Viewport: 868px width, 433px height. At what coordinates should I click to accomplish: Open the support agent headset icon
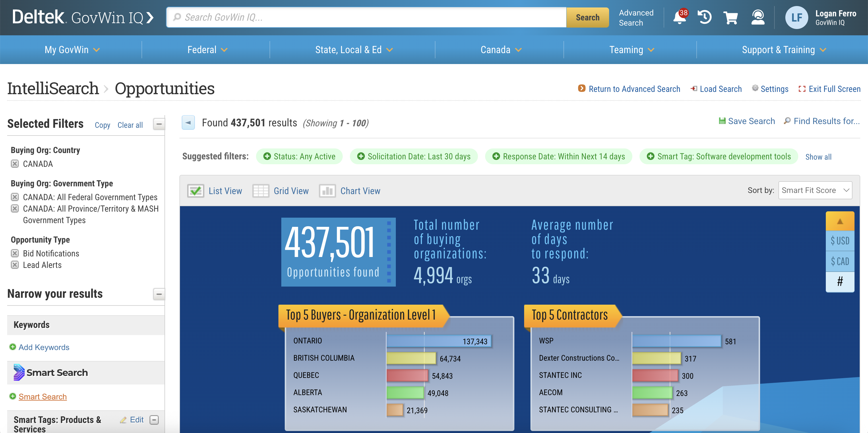coord(758,17)
